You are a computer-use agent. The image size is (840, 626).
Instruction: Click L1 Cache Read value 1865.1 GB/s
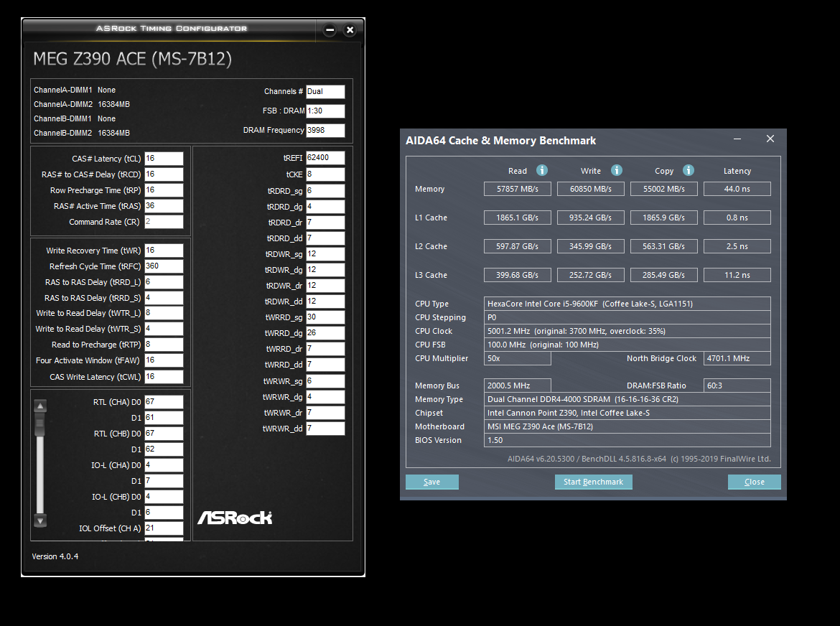(518, 218)
